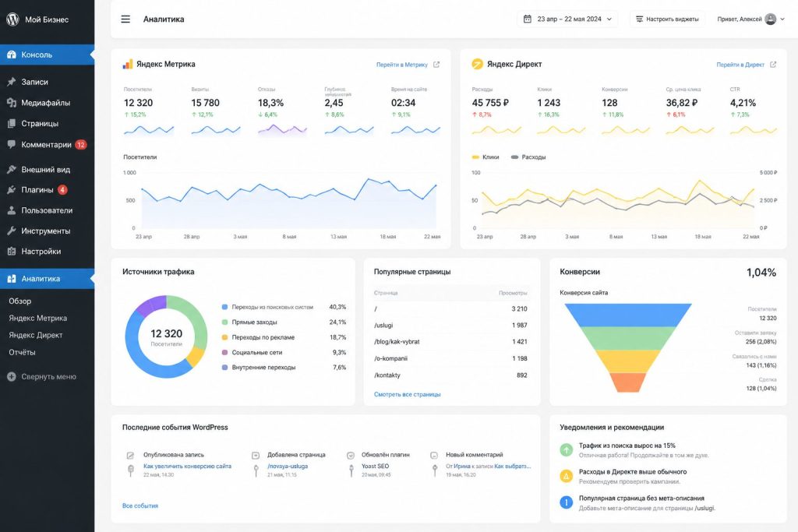Viewport: 798px width, 532px height.
Task: Click the Плагины plugin icon
Action: pyautogui.click(x=11, y=190)
